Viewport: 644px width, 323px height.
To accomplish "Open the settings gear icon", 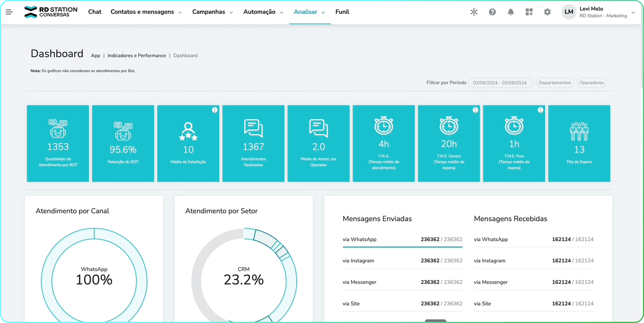I will pyautogui.click(x=547, y=12).
